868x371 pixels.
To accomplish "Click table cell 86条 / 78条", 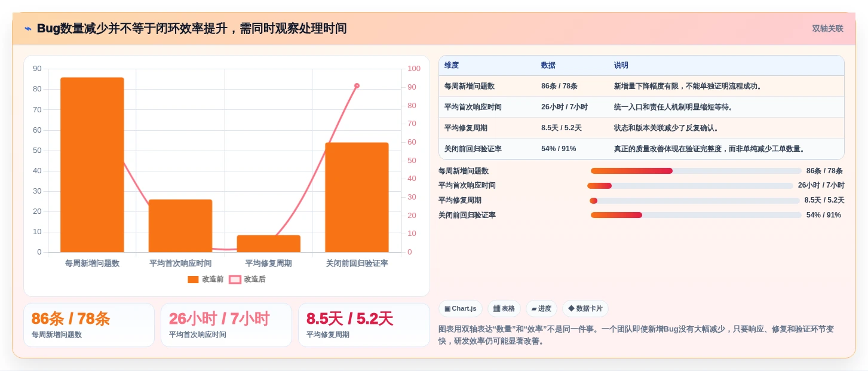I will point(559,86).
